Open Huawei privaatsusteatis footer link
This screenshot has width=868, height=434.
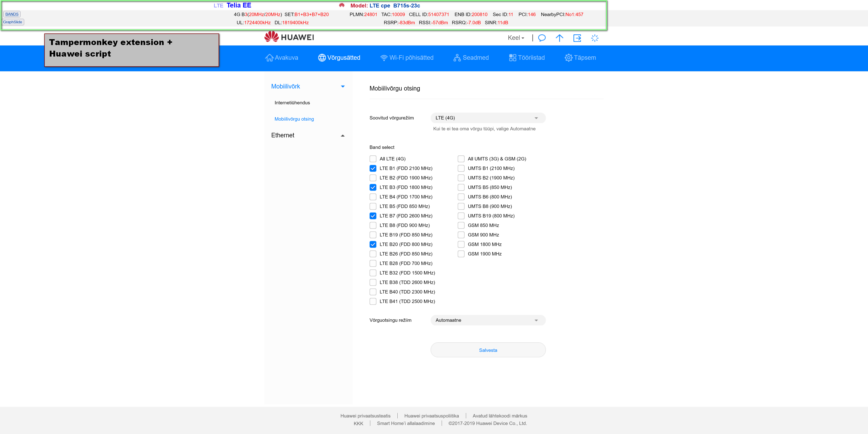[x=365, y=416]
